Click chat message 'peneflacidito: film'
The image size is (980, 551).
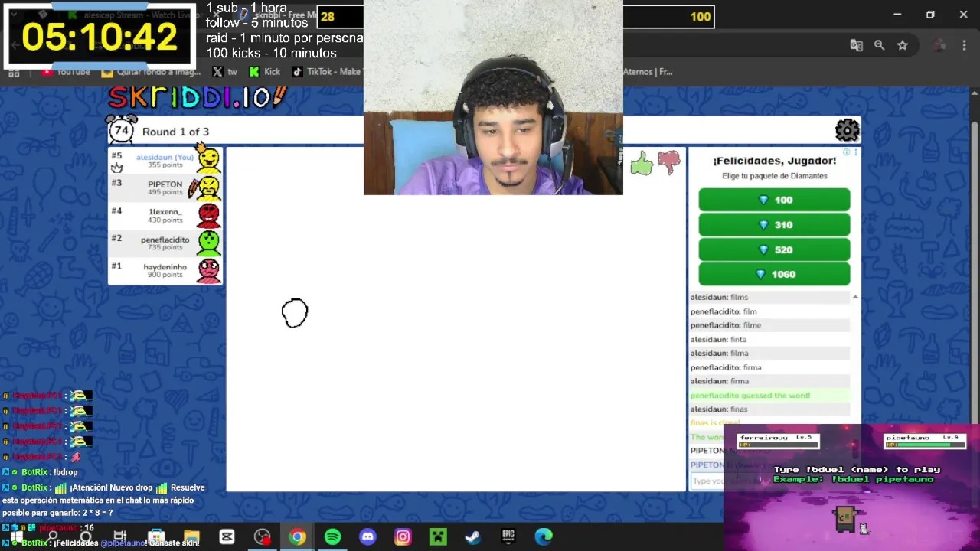coord(724,311)
